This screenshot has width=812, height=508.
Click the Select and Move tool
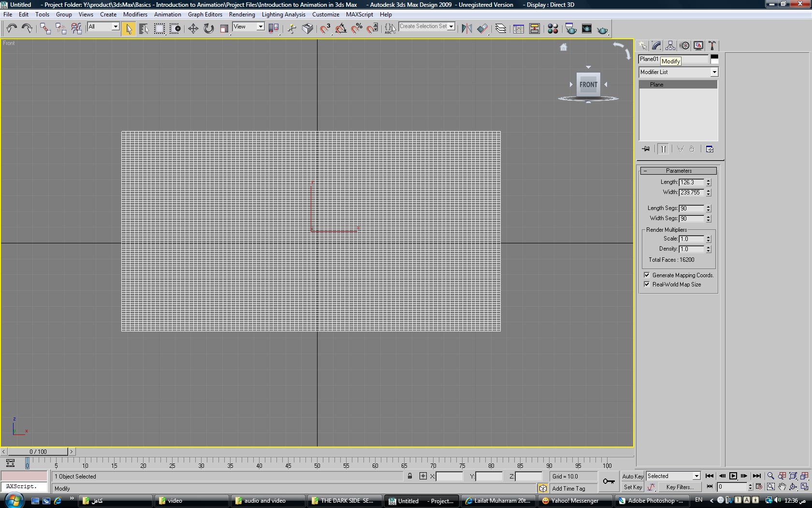(x=193, y=29)
